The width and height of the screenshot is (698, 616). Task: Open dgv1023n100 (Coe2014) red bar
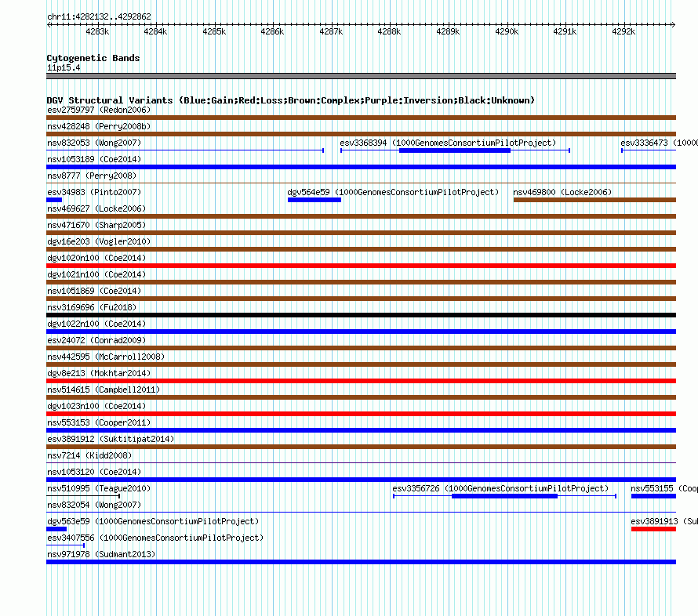point(361,414)
